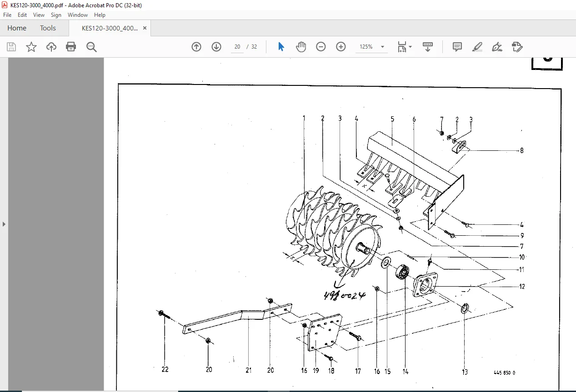
Task: Open the find text magnifier
Action: [92, 47]
